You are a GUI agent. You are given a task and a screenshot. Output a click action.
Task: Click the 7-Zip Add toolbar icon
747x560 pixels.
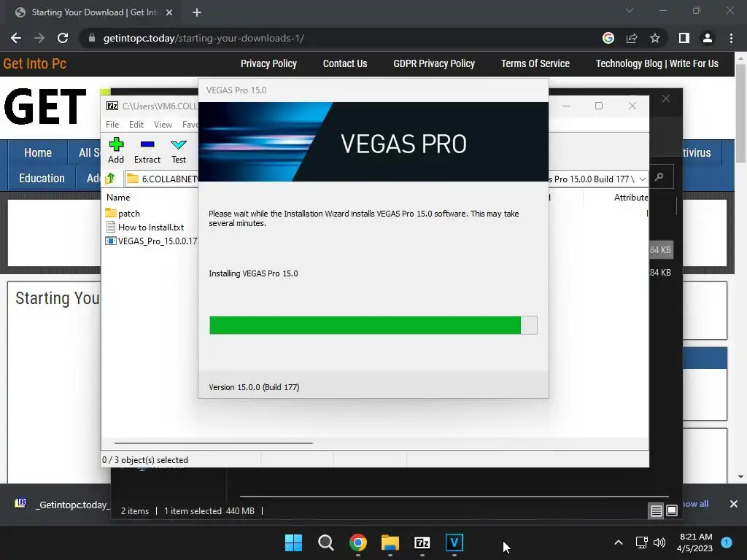click(116, 150)
